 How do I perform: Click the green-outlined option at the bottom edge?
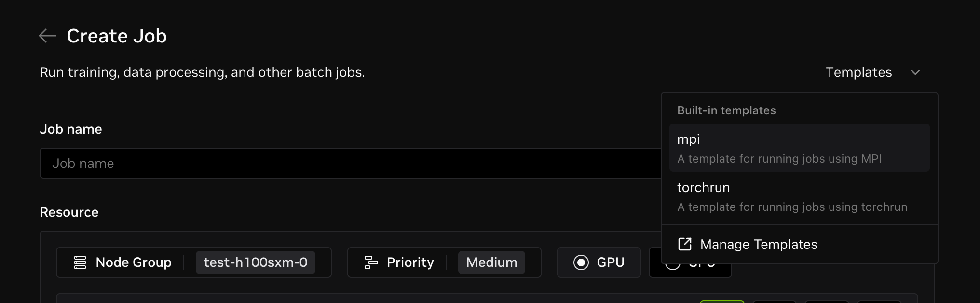(x=722, y=302)
